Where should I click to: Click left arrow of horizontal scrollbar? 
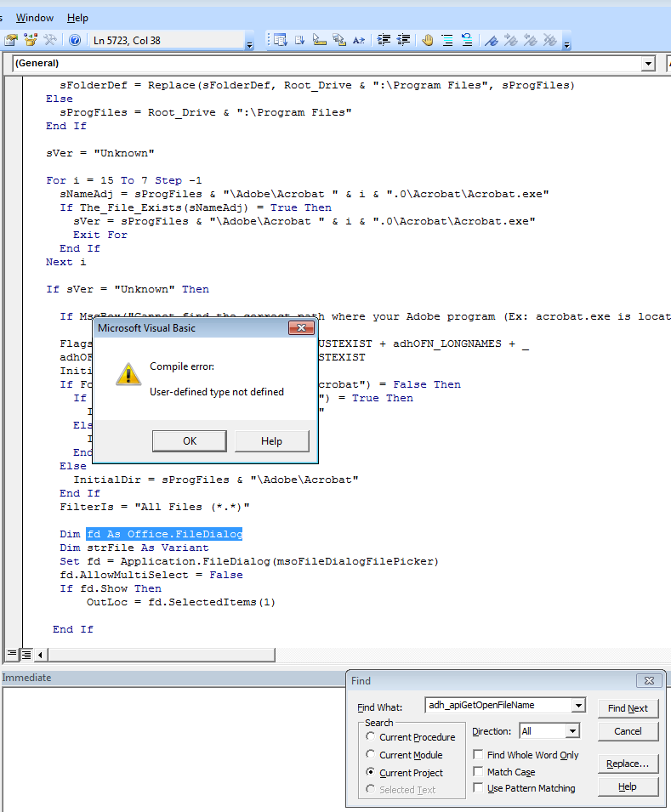click(x=40, y=655)
